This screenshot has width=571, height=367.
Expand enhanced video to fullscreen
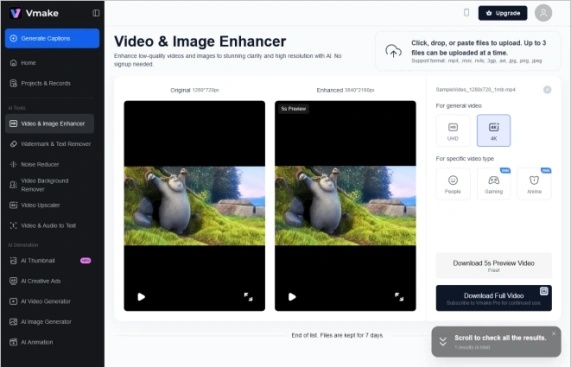tap(399, 297)
